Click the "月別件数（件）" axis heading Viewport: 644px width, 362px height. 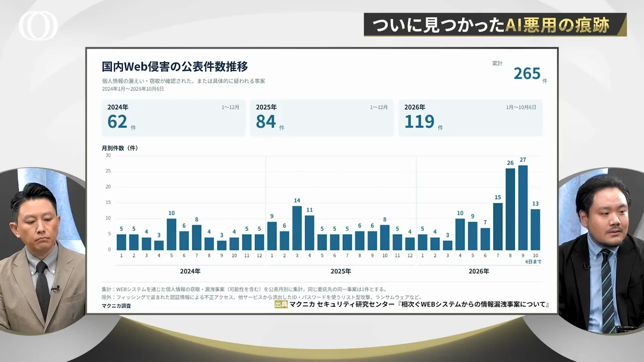[120, 148]
